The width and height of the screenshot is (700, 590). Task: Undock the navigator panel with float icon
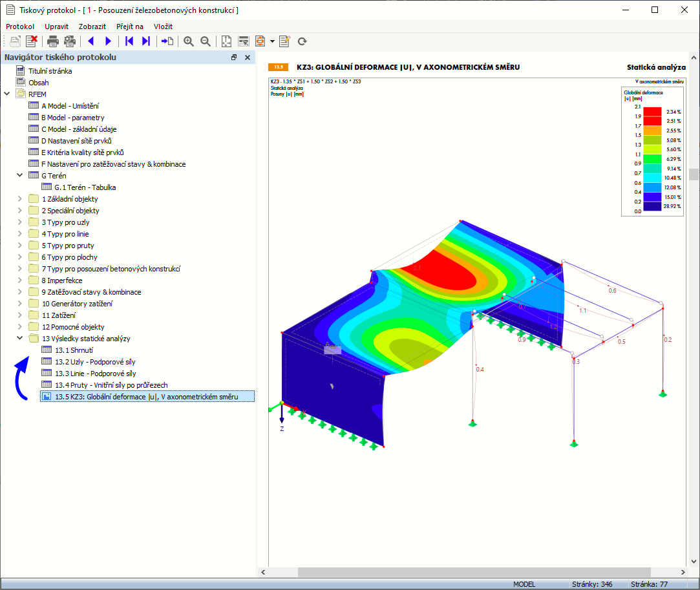tap(234, 57)
